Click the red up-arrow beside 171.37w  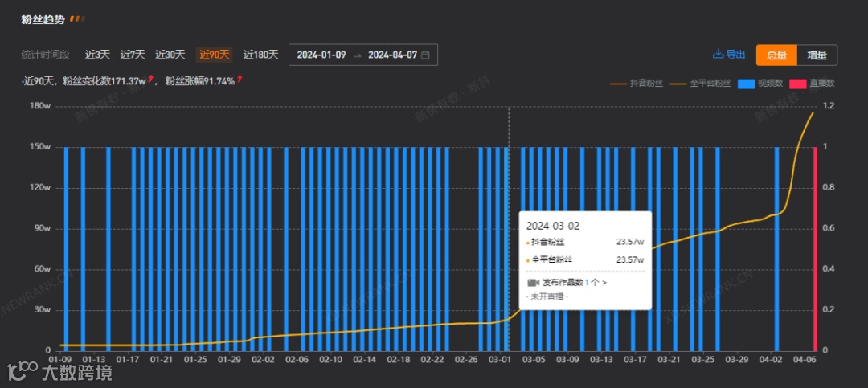coord(151,79)
